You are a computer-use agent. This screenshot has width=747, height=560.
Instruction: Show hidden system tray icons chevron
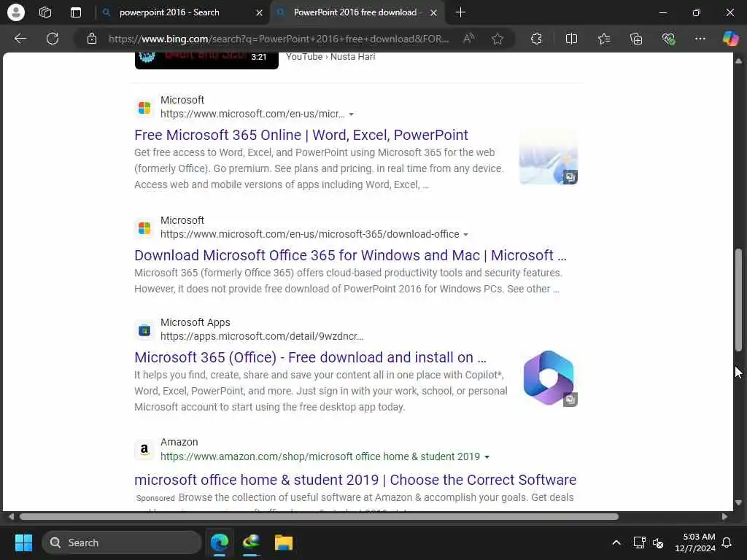click(x=616, y=542)
